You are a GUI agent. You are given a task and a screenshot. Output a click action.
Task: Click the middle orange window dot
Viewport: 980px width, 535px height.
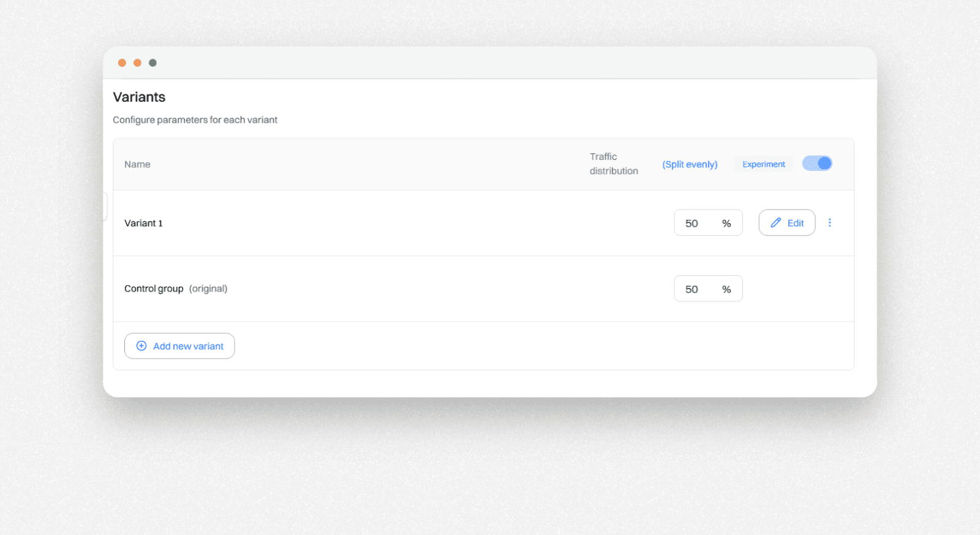tap(137, 63)
